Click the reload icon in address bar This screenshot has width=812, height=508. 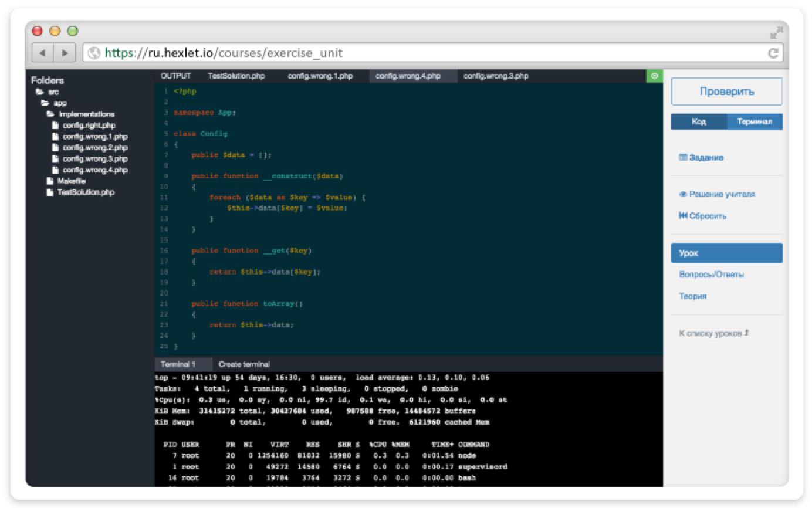pos(773,53)
